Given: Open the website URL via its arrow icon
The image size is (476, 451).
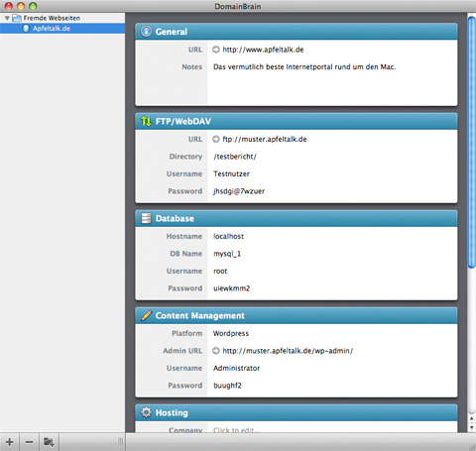Looking at the screenshot, I should [216, 50].
